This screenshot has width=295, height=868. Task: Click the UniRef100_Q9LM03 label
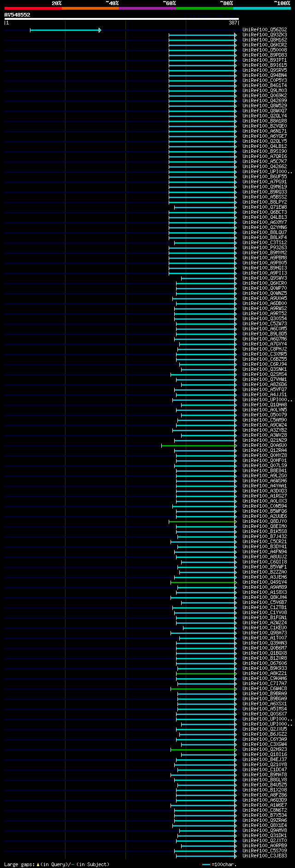point(265,91)
